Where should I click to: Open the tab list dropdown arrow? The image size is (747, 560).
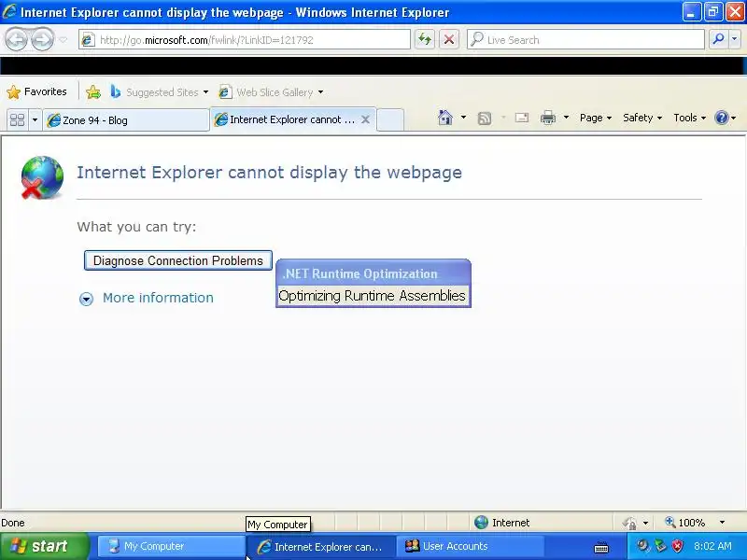tap(35, 119)
